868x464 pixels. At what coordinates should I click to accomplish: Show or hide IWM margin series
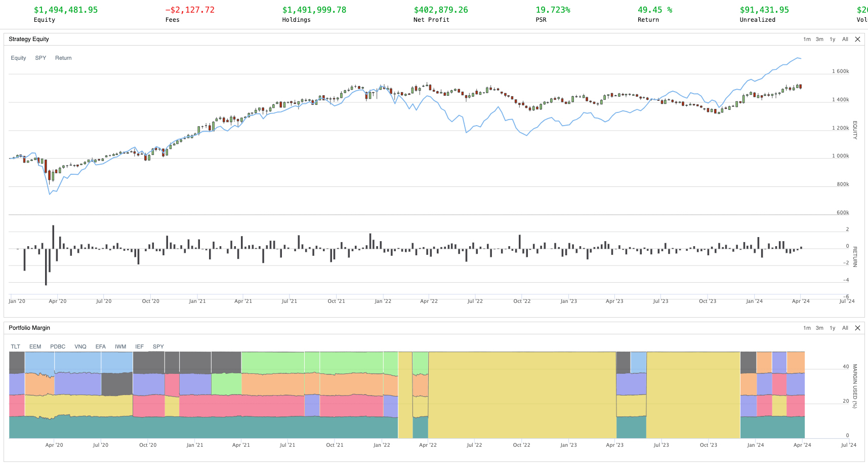120,347
